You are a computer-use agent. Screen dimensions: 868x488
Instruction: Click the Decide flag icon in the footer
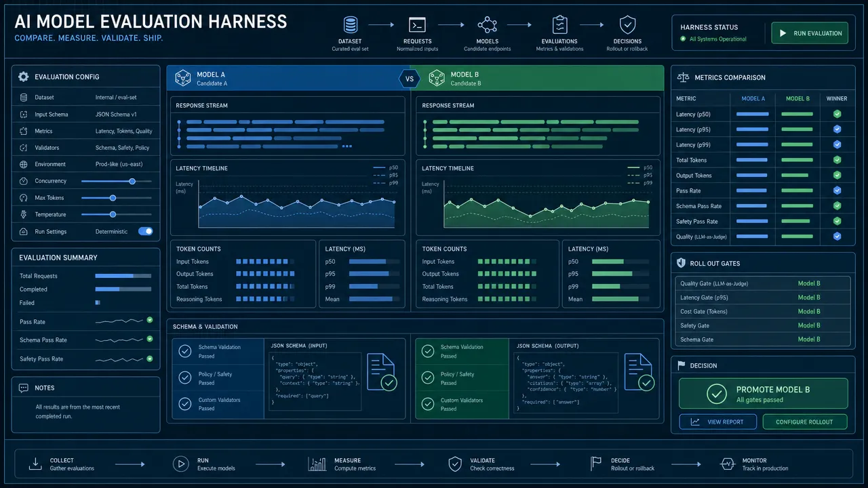595,464
